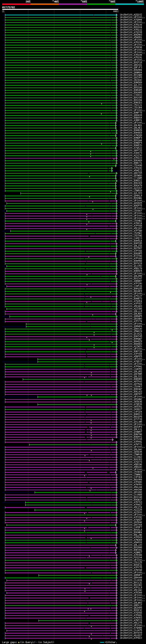Select the UniRef100_A7NU69 label

(x=131, y=540)
